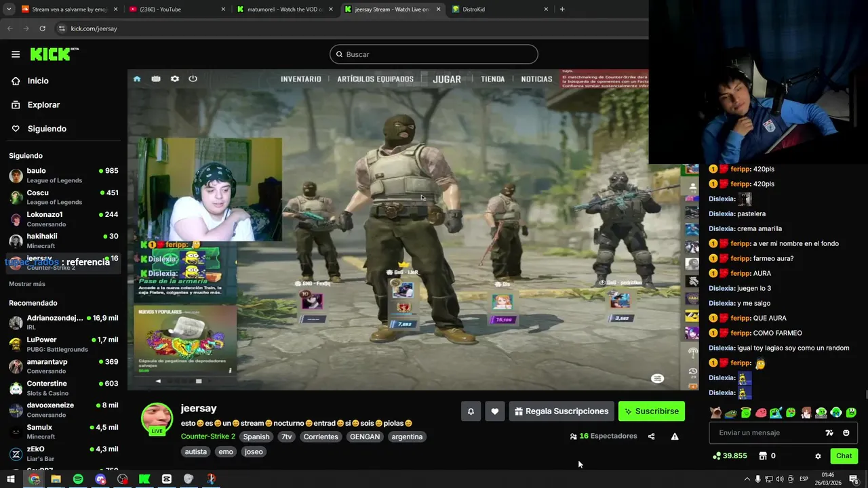Open File Explorer from the taskbar
The height and width of the screenshot is (488, 868).
click(x=56, y=479)
